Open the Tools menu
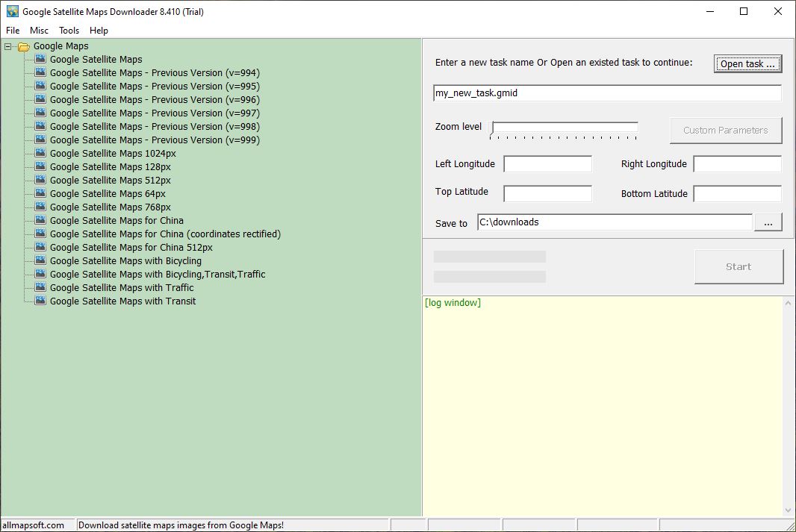The image size is (796, 532). [69, 31]
